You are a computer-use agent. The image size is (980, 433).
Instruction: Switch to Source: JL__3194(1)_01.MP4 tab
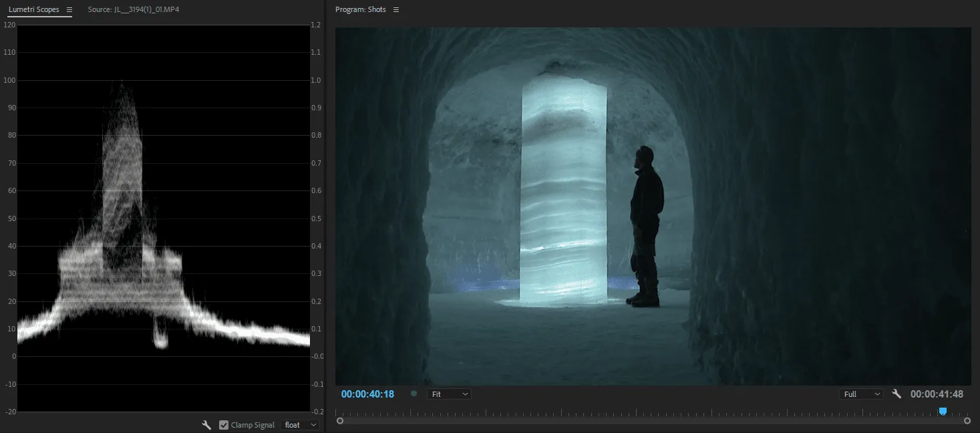134,10
